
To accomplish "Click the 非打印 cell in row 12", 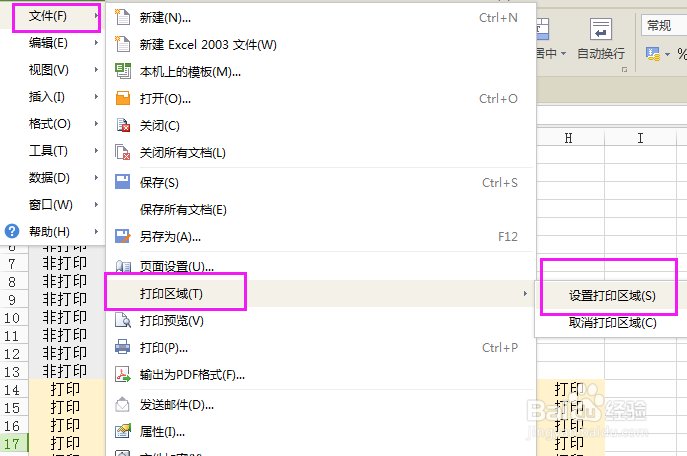I will pyautogui.click(x=65, y=353).
